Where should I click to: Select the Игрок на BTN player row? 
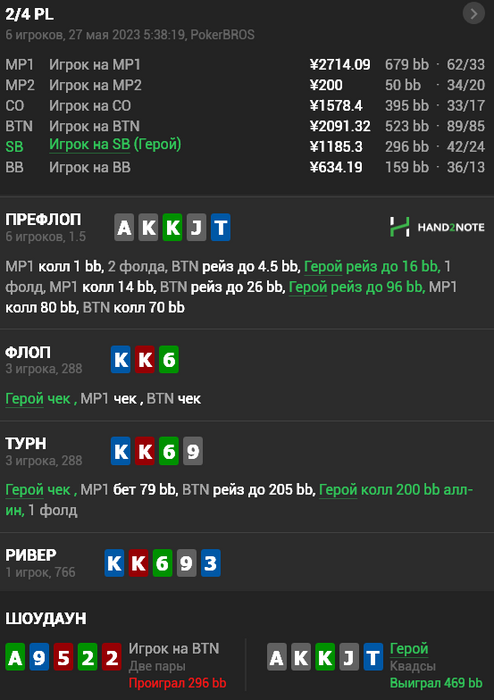(245, 126)
